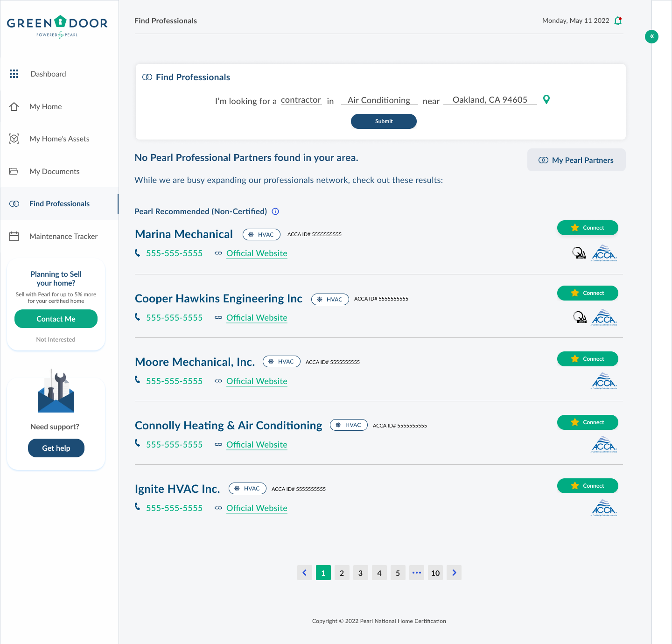Screen dimensions: 672x644
Task: Dismiss the sell offer with Not Interested
Action: click(56, 339)
